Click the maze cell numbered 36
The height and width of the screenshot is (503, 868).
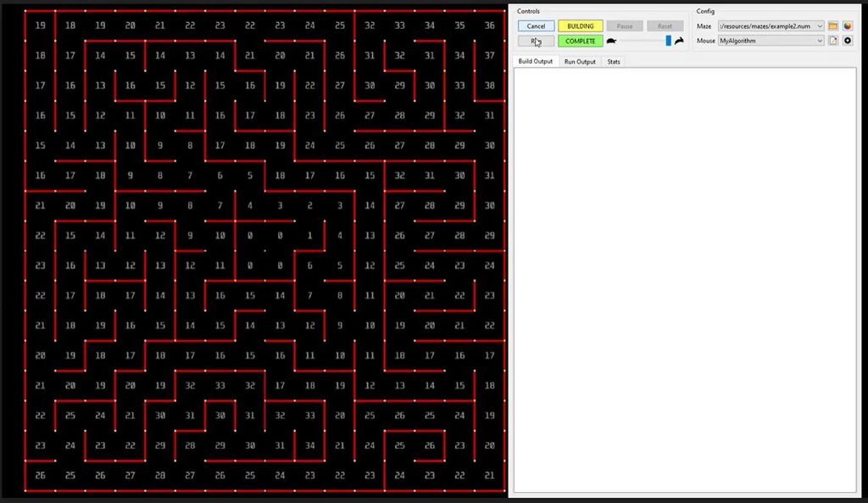coord(489,25)
